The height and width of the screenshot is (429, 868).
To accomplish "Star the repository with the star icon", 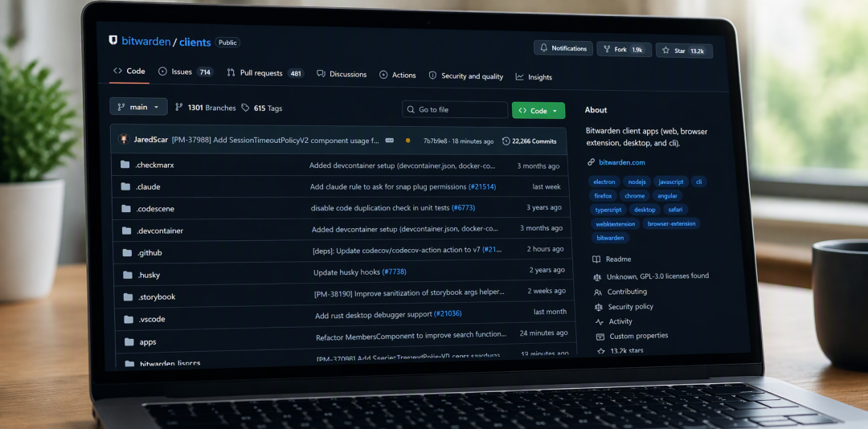I will 666,51.
